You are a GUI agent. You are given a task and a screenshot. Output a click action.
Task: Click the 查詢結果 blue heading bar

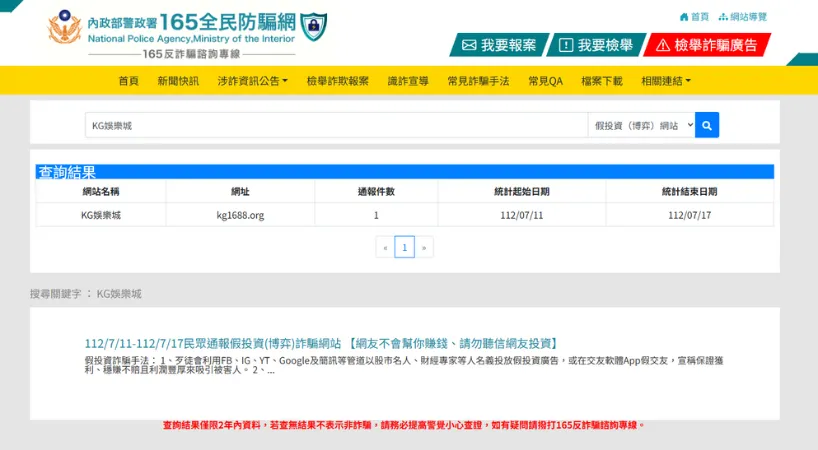[404, 172]
